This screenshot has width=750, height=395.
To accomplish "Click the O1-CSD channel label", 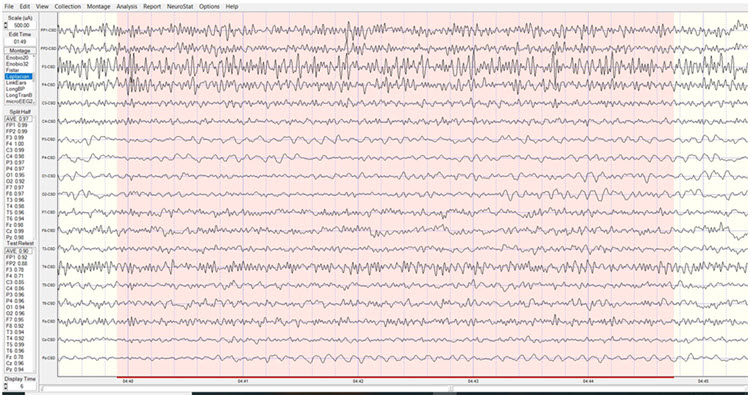I will click(49, 176).
